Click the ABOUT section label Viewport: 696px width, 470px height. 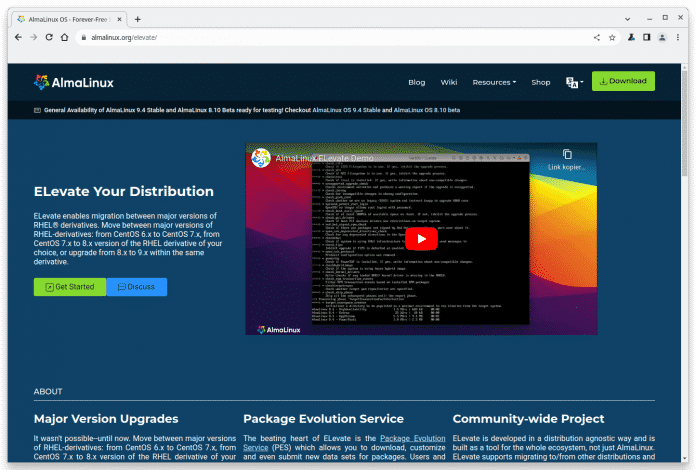click(x=48, y=391)
